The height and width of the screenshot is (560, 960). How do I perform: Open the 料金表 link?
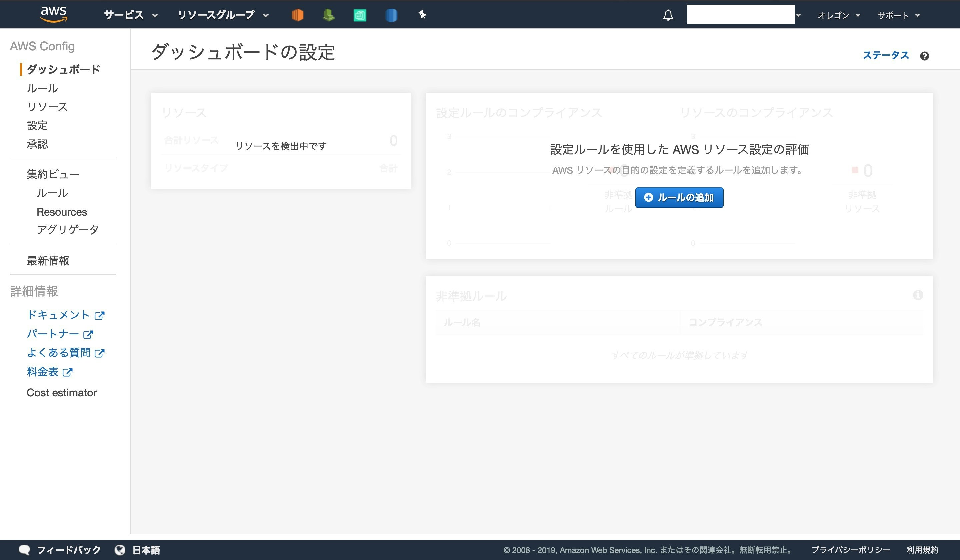tap(43, 371)
